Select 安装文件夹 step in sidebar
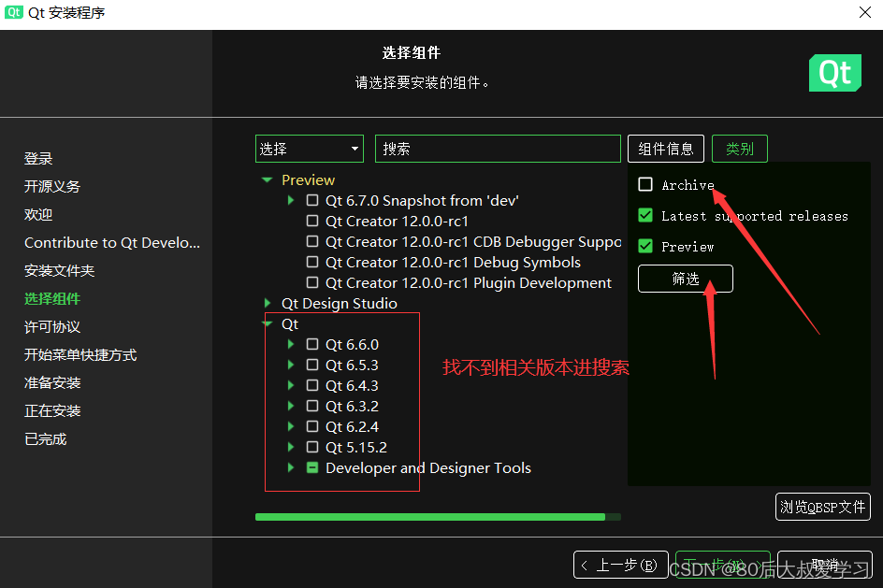Viewport: 883px width, 588px height. pos(59,271)
